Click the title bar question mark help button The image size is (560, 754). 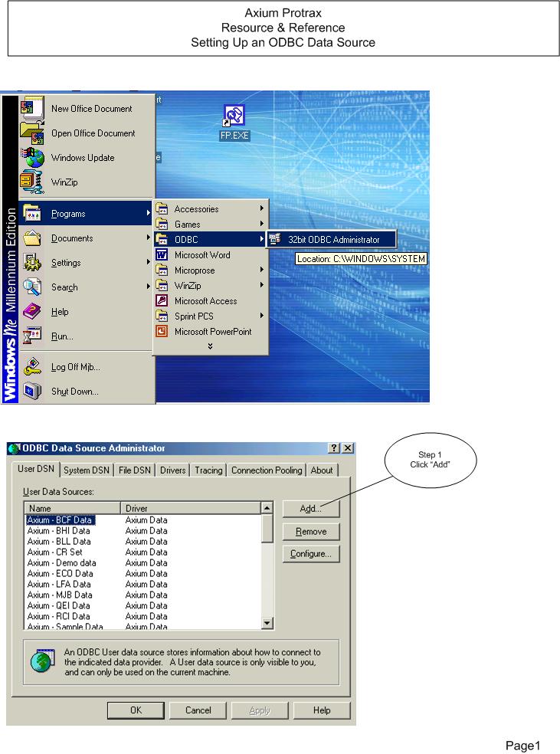(x=334, y=448)
